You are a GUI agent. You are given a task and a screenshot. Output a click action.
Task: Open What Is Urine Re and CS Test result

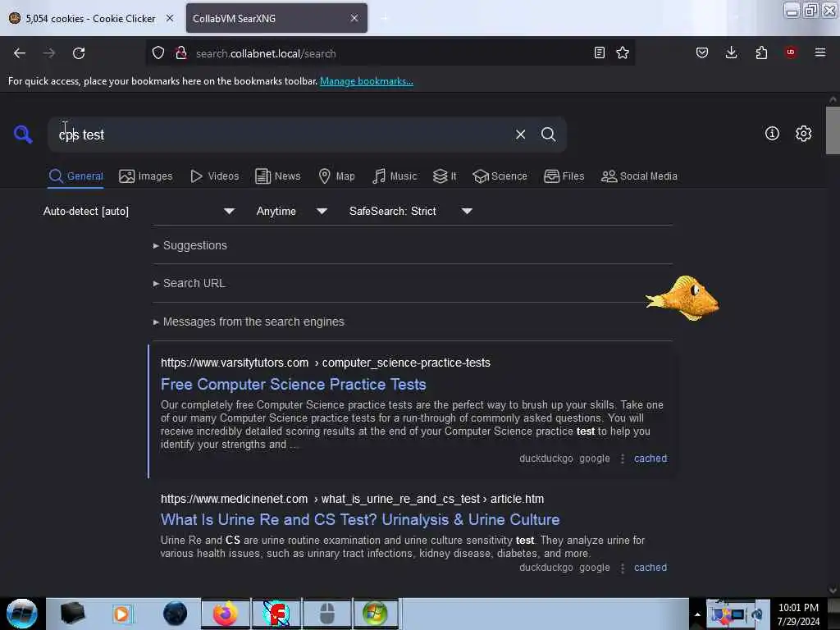pyautogui.click(x=360, y=519)
